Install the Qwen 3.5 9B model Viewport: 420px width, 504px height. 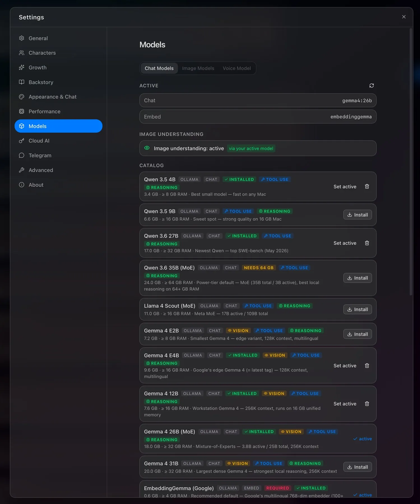(x=358, y=215)
